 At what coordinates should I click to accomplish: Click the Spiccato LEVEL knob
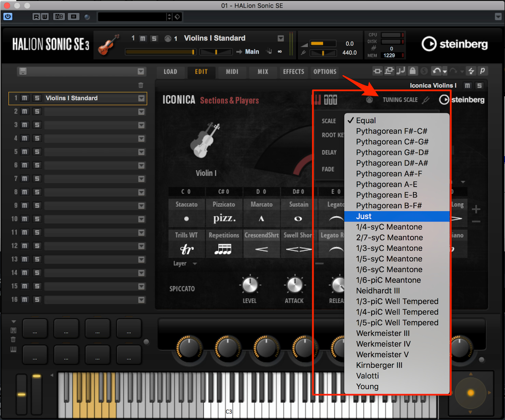(250, 285)
